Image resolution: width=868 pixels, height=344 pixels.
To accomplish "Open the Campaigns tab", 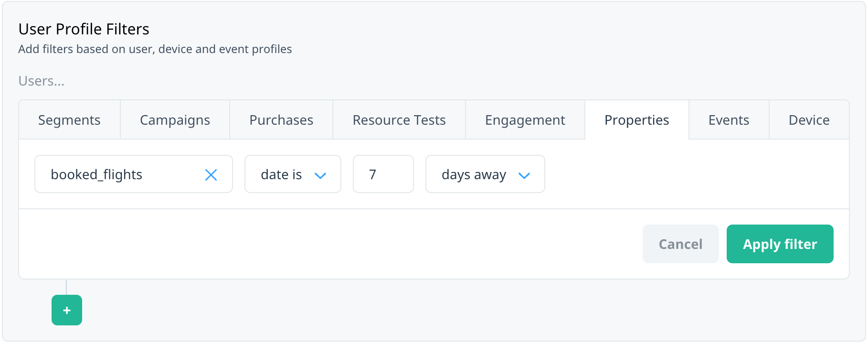I will (x=175, y=120).
